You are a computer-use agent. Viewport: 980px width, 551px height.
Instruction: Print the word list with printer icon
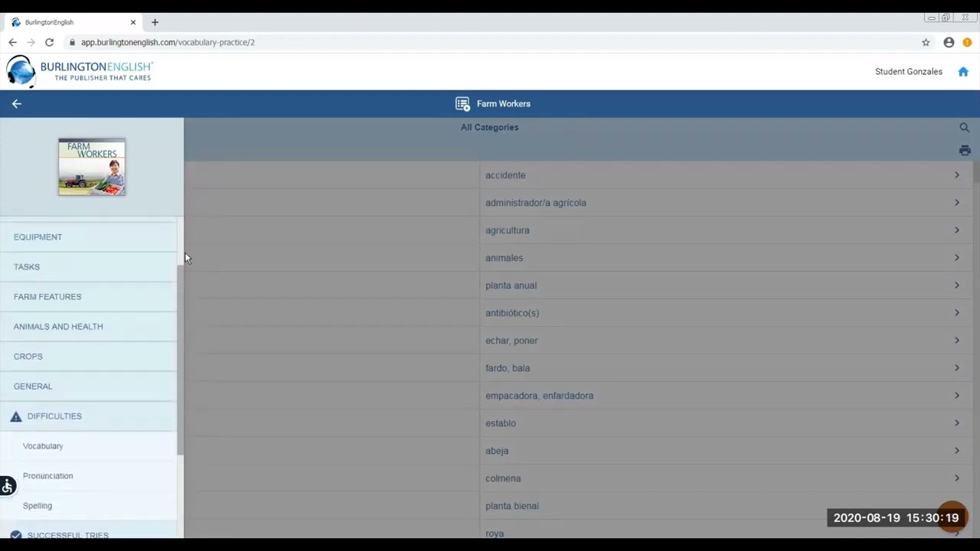tap(965, 151)
